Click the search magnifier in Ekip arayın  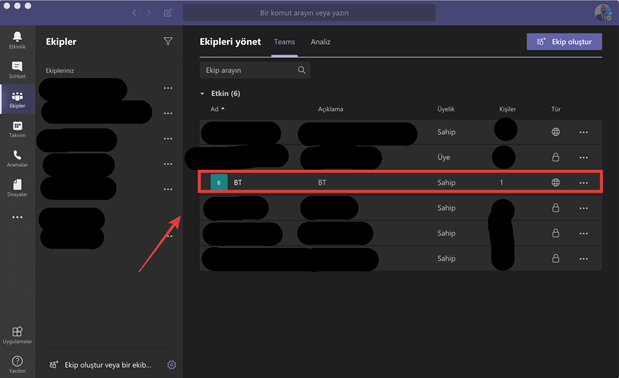302,70
